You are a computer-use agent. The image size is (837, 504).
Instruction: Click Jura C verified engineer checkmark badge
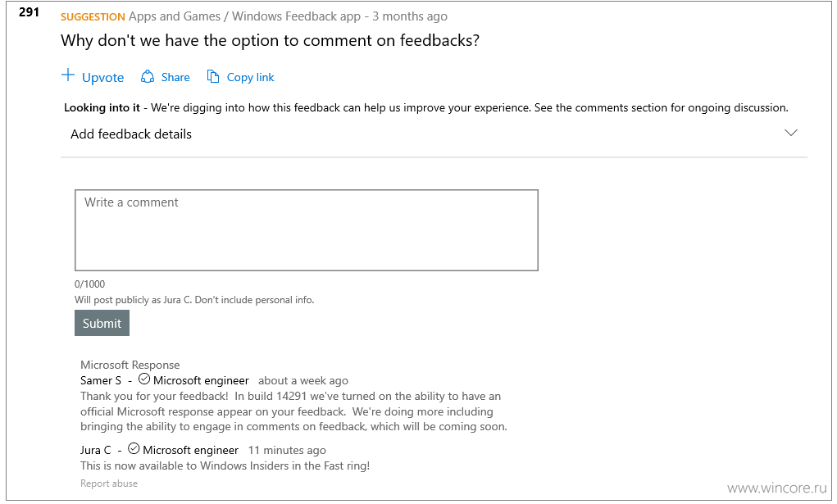(x=134, y=448)
